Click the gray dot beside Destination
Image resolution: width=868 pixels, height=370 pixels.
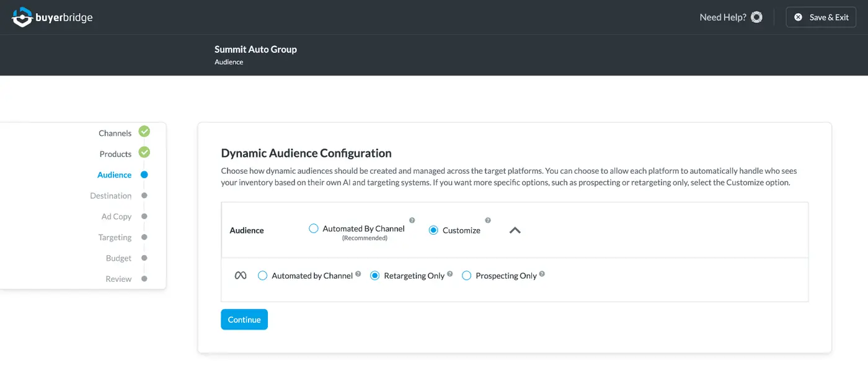point(144,196)
